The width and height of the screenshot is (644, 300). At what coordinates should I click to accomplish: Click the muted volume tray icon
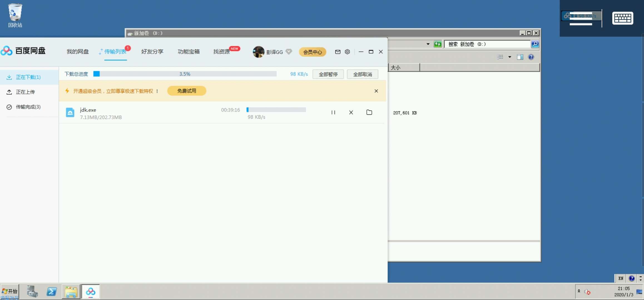(x=587, y=292)
